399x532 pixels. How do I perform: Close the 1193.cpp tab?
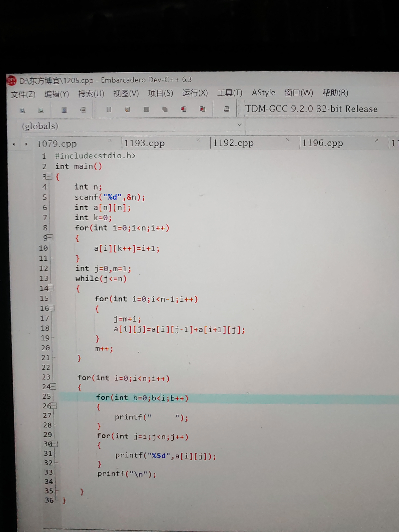coord(198,140)
